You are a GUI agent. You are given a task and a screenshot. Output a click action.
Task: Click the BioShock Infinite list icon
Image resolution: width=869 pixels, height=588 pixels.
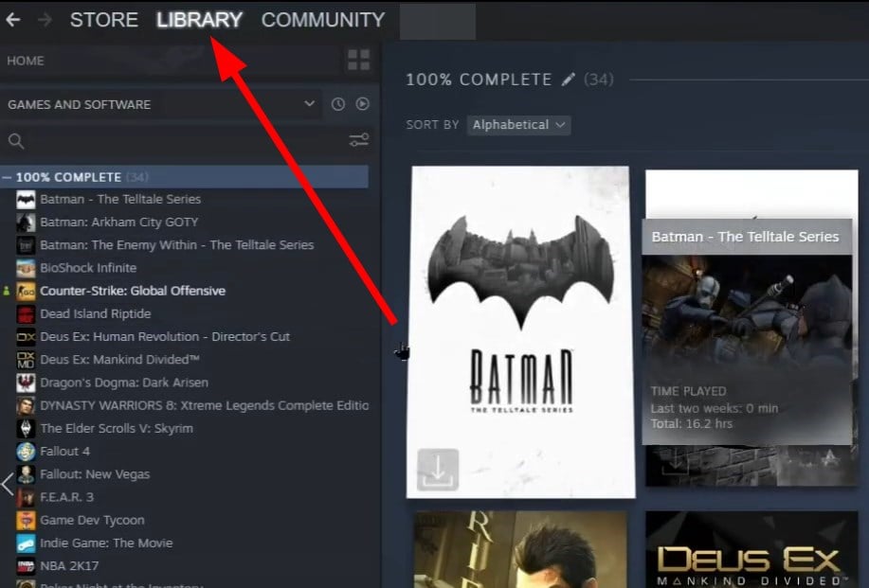pyautogui.click(x=26, y=268)
